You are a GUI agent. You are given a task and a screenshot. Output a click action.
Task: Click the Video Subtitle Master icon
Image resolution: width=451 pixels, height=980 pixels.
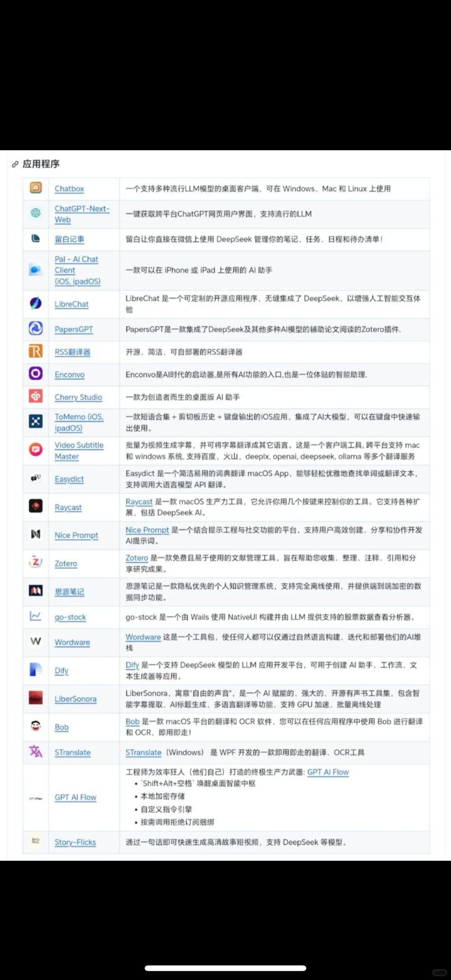click(35, 450)
